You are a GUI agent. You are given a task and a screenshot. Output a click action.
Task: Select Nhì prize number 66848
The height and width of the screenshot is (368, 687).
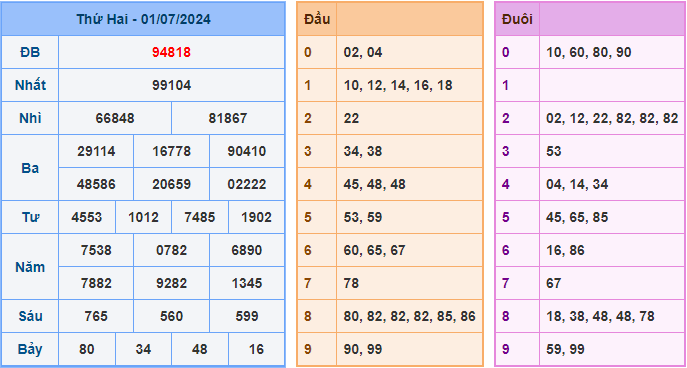pos(115,118)
